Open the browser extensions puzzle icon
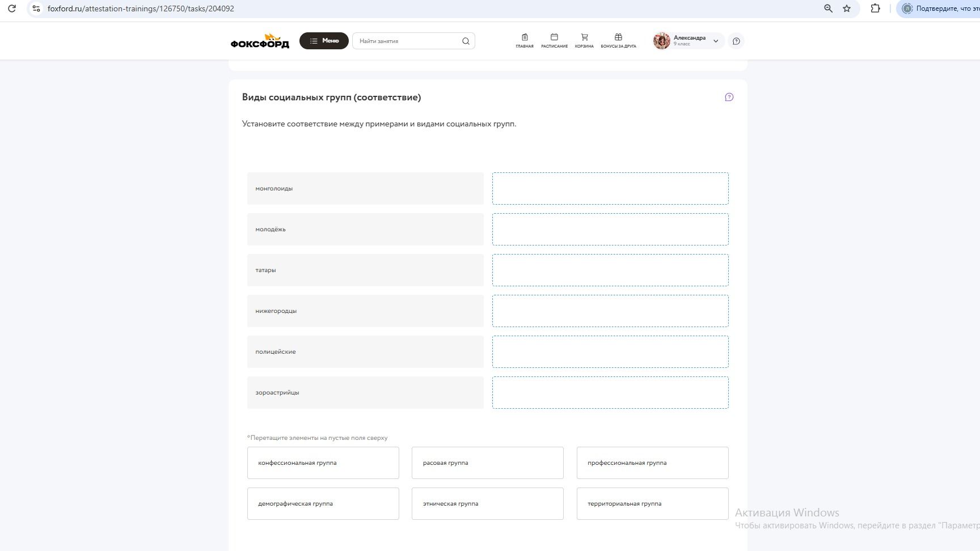 click(875, 9)
